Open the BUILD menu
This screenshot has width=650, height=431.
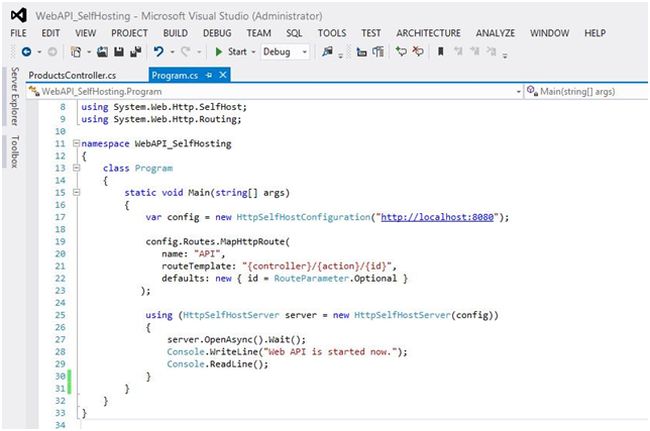tap(175, 33)
